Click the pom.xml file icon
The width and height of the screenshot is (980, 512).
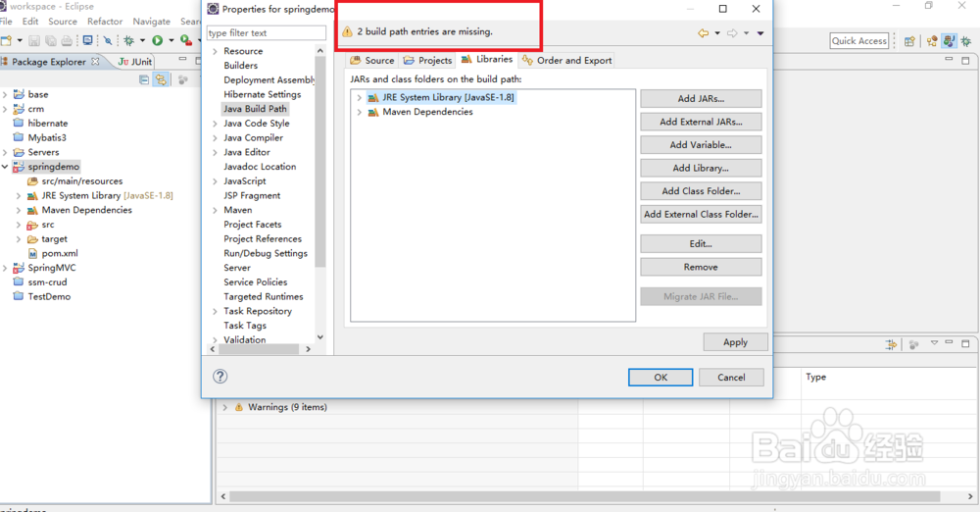[32, 253]
